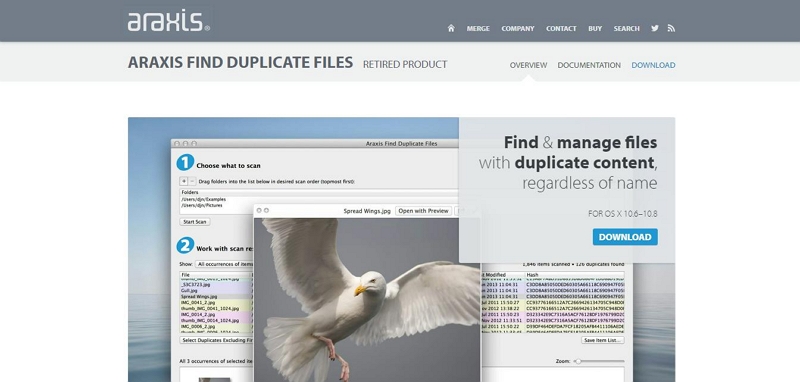Click Select Duplicates Excluding First button
Viewport: 800px width, 382px height.
pos(217,340)
